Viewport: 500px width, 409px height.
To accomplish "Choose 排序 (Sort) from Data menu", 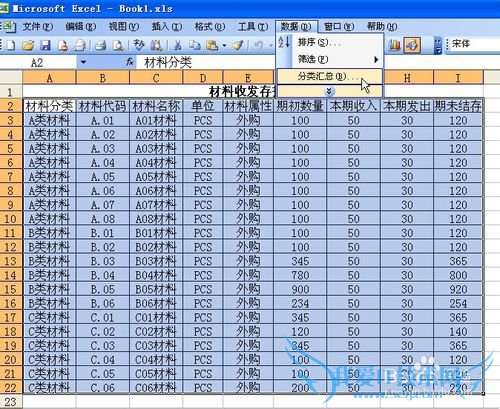I will [330, 42].
